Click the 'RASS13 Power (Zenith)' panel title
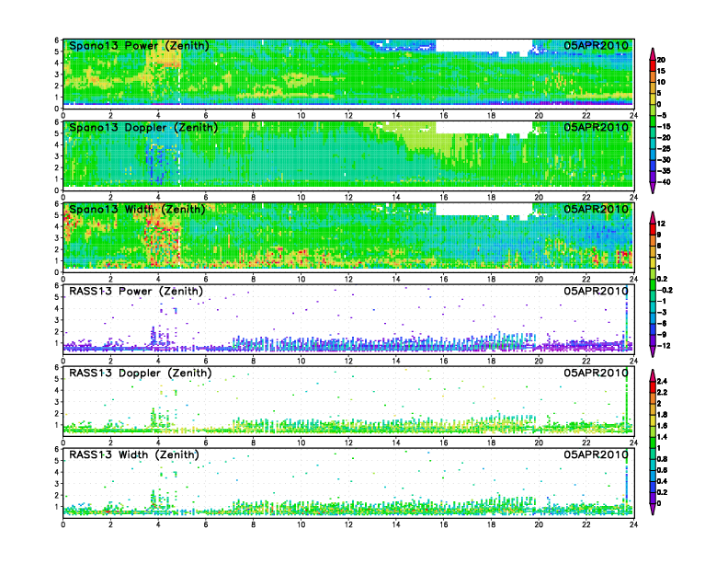Screen dimensions: 728x563 point(136,292)
